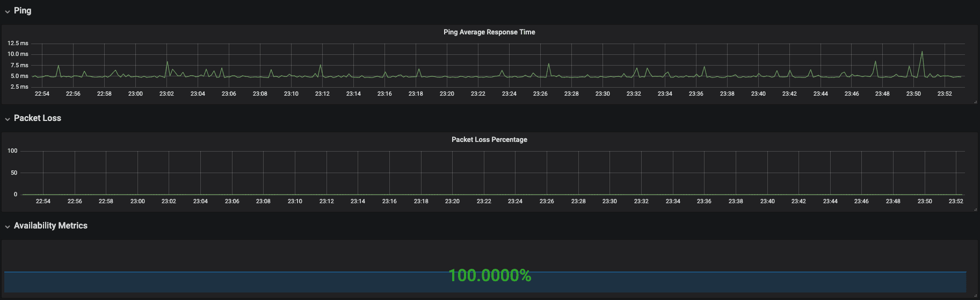Click the blue sparkline band in the Availability panel
This screenshot has height=300, width=980.
point(485,282)
